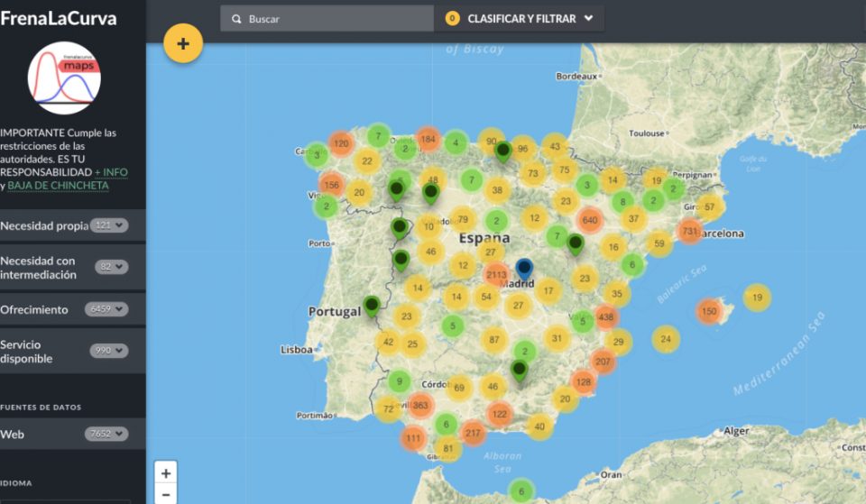Viewport: 866px width, 504px height.
Task: Open the 24 yellow cluster at sea
Action: coord(666,339)
